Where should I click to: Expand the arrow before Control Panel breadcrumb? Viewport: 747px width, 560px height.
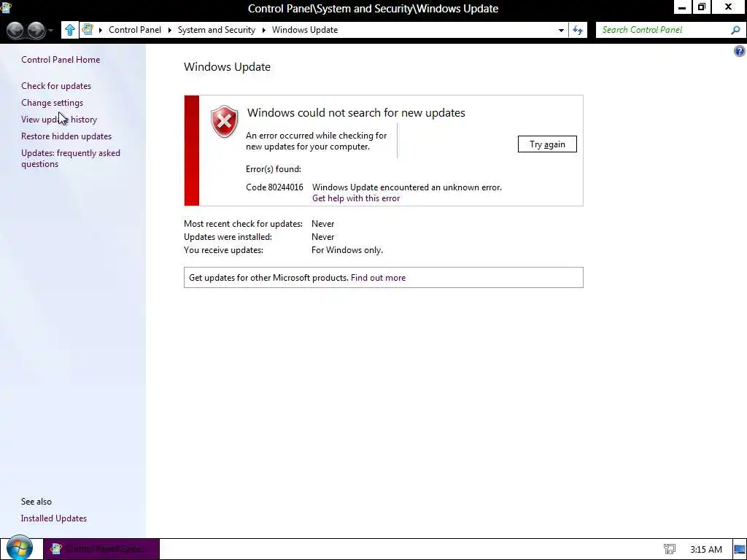pos(101,30)
